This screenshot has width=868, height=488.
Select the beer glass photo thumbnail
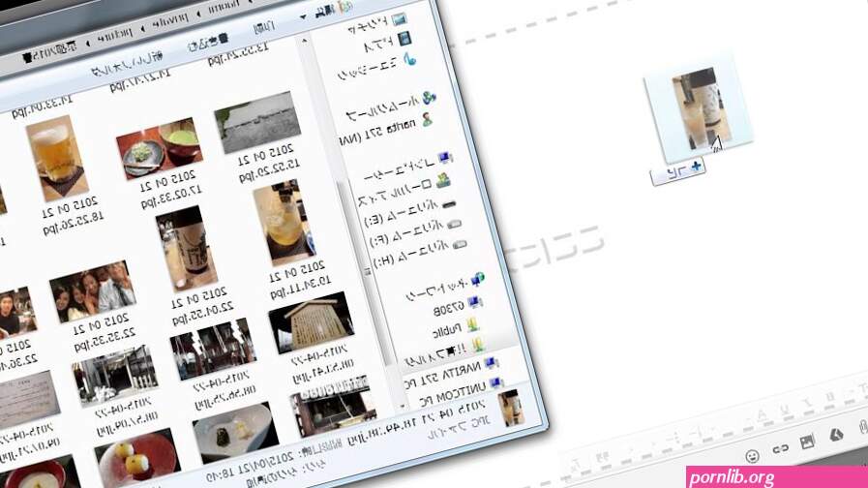click(57, 157)
